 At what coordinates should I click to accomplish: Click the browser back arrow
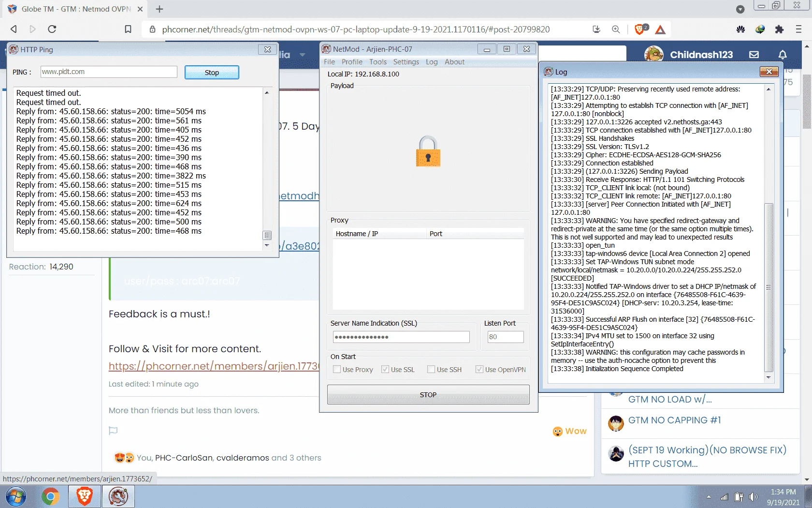point(14,29)
